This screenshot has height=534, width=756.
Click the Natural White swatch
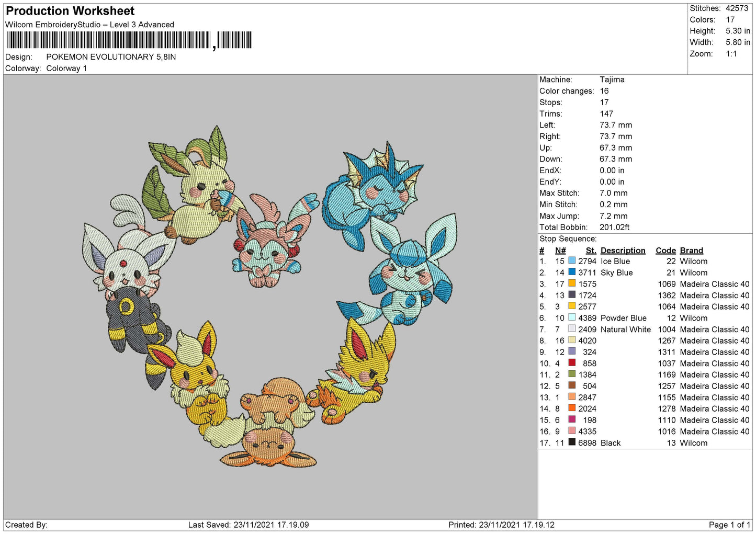(x=572, y=329)
